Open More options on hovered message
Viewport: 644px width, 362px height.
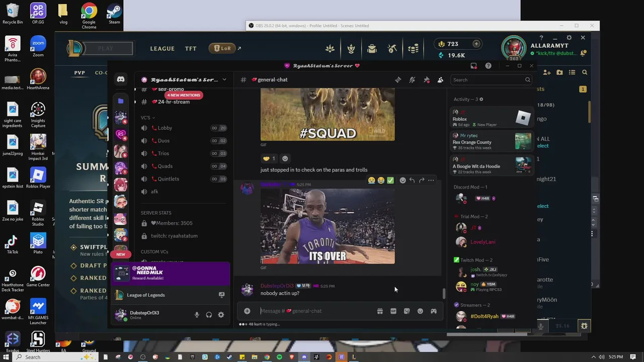tap(431, 180)
